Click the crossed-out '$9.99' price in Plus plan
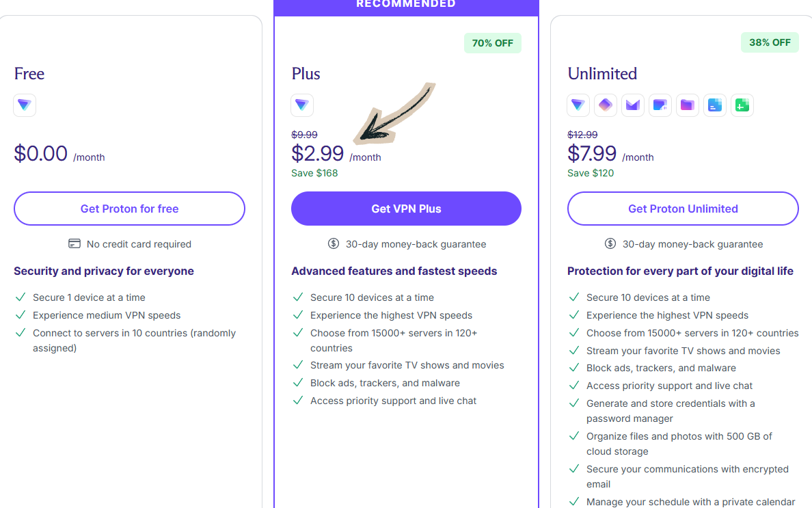 click(x=304, y=134)
